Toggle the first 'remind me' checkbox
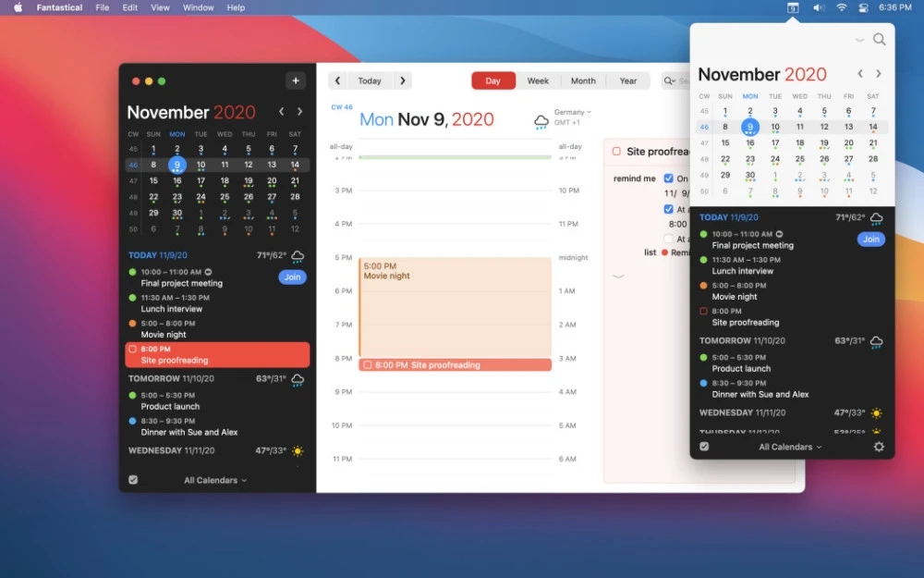This screenshot has height=578, width=924. 669,178
